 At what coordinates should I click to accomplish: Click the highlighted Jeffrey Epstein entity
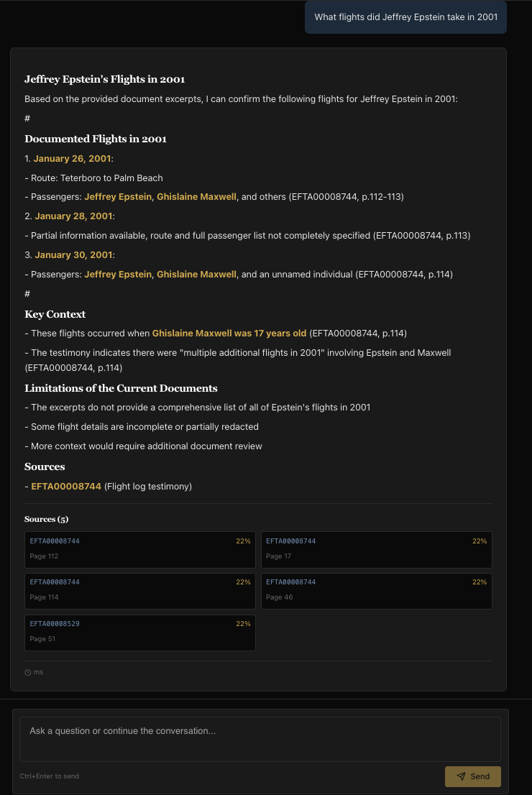(116, 196)
